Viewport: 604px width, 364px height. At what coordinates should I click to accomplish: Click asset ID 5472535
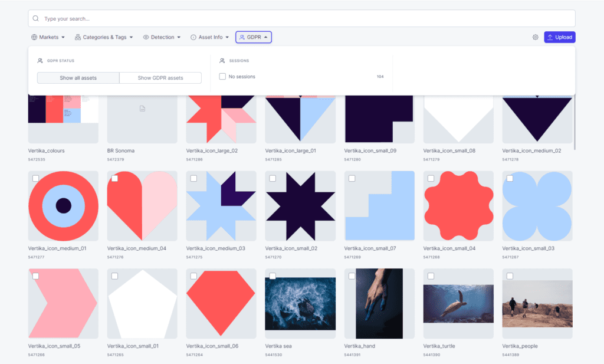[37, 159]
